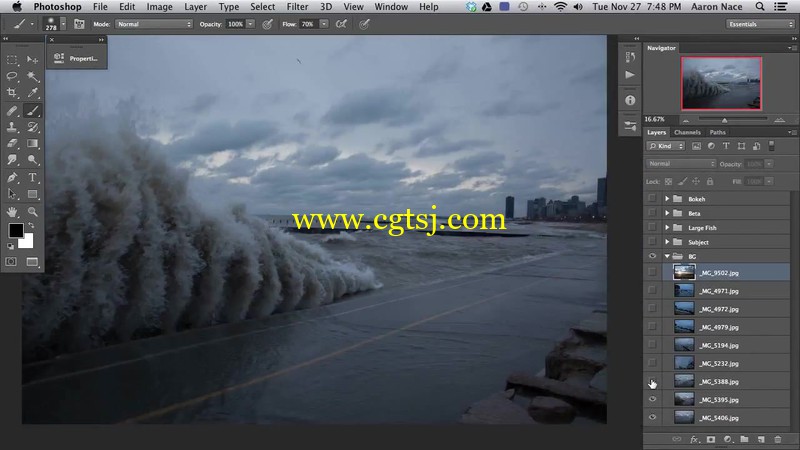Screen dimensions: 800x450
Task: Open the Info panel icon
Action: pos(630,101)
